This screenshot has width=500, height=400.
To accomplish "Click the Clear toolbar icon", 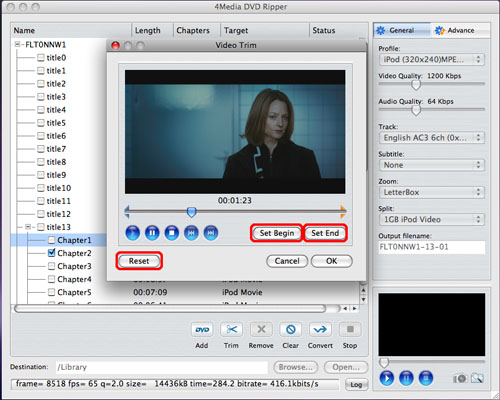I will [x=291, y=330].
